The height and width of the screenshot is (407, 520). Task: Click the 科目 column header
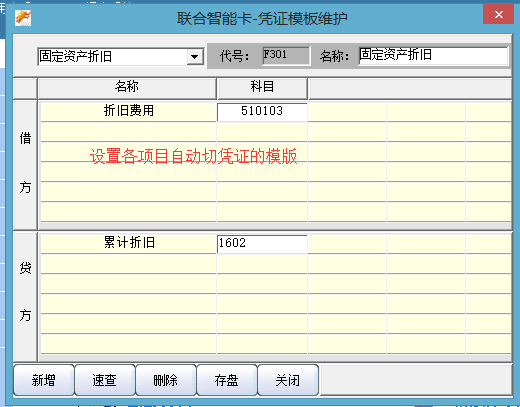pos(262,88)
